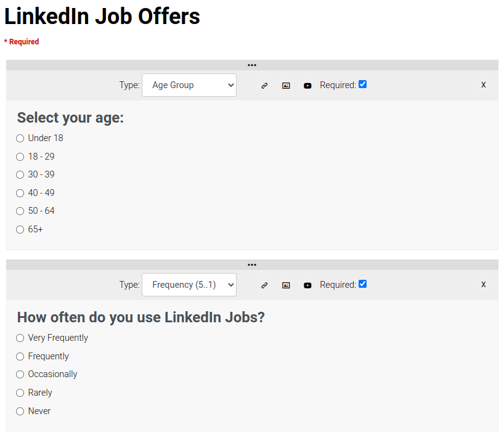Delete the Age Group question with X
504x440 pixels.
[x=484, y=84]
